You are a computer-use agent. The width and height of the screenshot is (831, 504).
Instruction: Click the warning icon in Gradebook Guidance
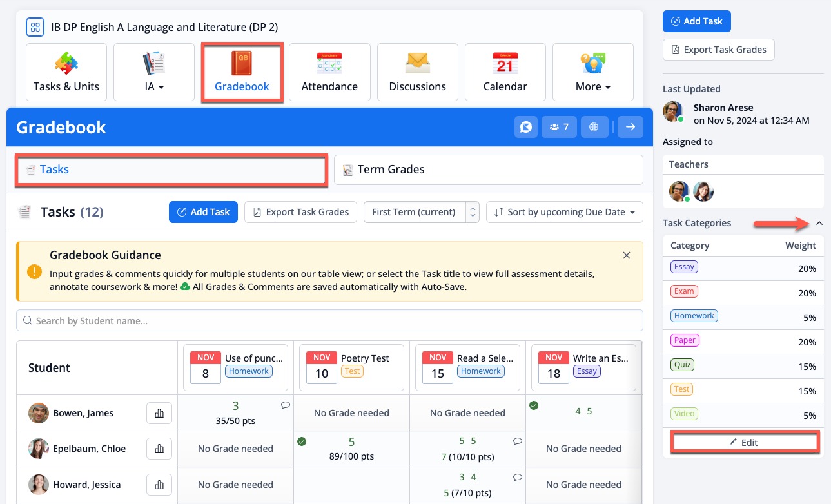(x=35, y=271)
